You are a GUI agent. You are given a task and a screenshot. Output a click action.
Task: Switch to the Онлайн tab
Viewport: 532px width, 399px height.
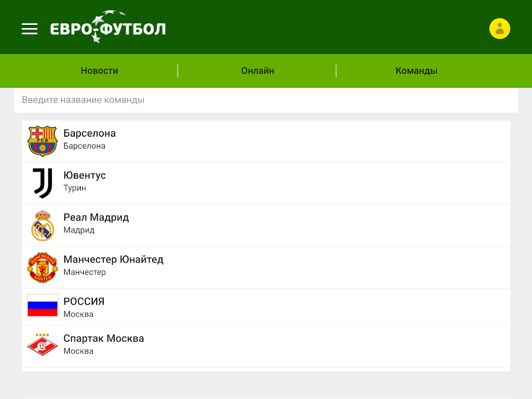(x=257, y=70)
